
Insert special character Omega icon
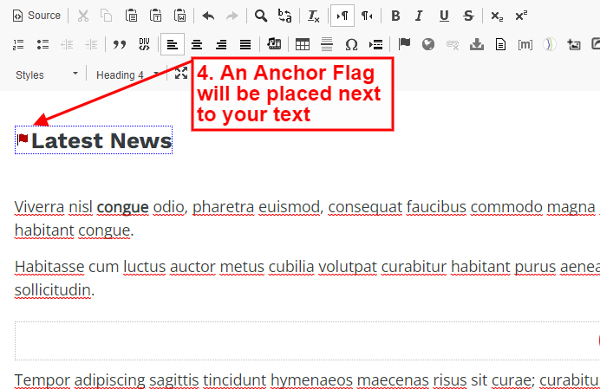[x=351, y=45]
